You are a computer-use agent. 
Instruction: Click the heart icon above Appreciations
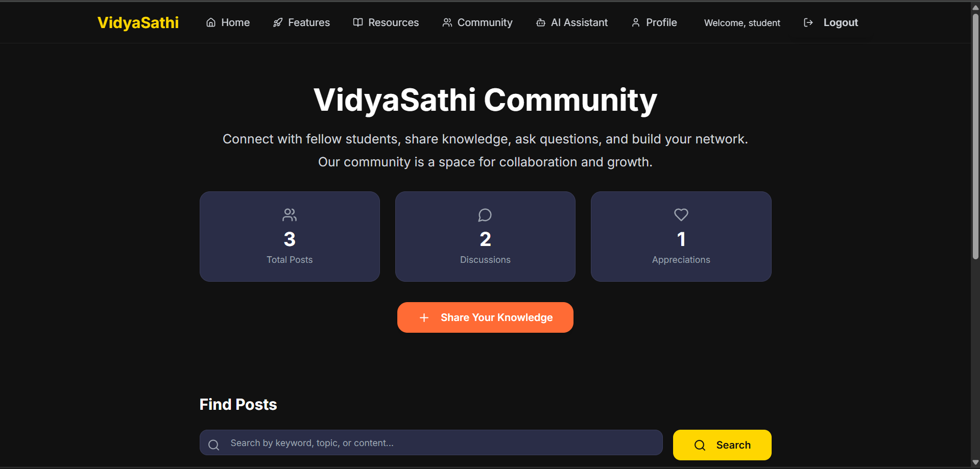[x=681, y=215]
